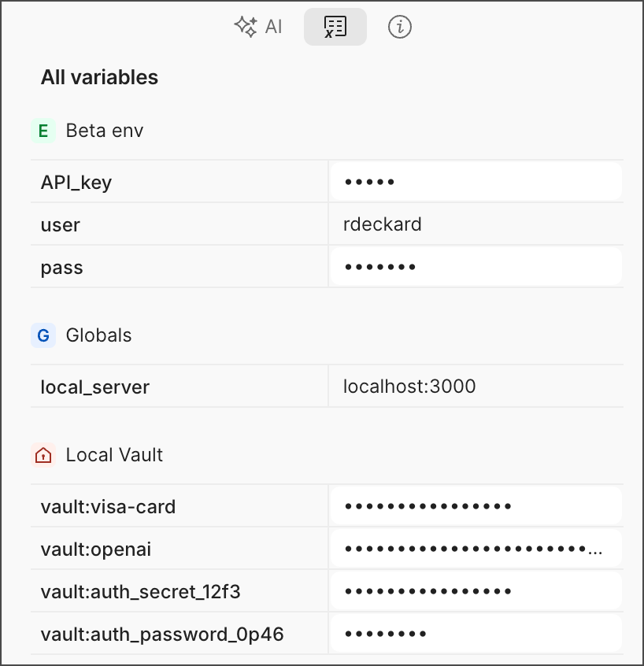Click the localhost:3000 value

coord(409,387)
